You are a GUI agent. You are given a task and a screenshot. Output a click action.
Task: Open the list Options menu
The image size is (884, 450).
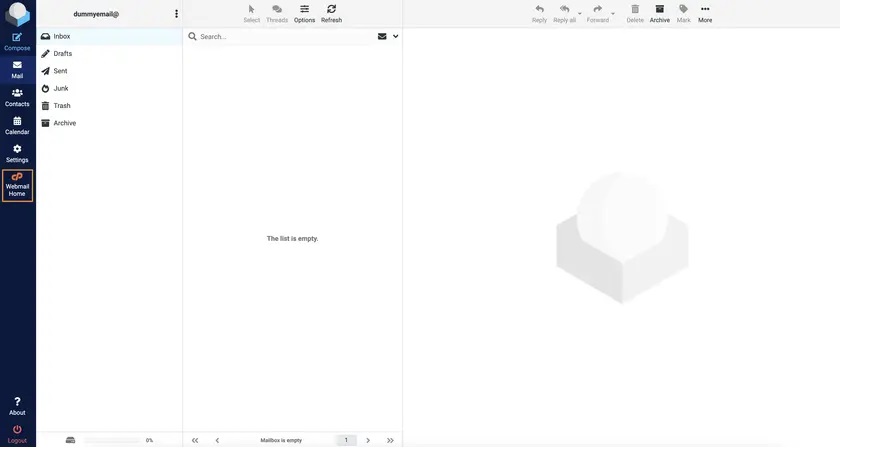tap(304, 12)
